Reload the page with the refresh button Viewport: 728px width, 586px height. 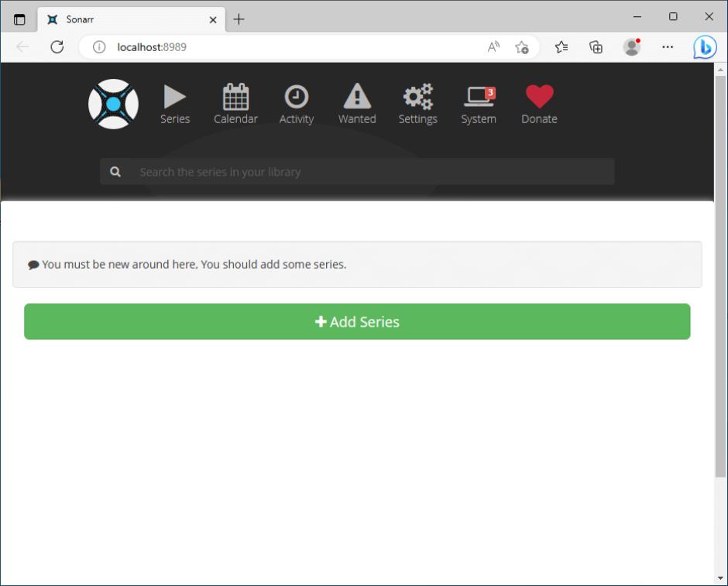tap(57, 47)
